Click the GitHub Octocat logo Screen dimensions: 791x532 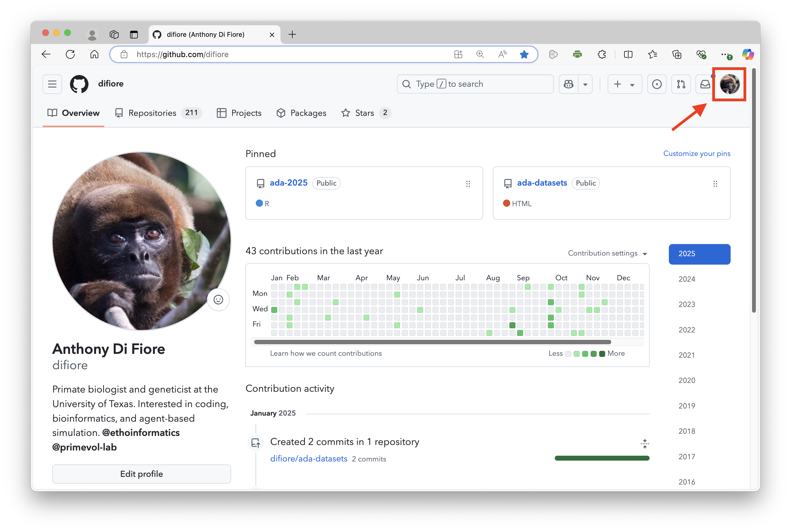pos(79,84)
